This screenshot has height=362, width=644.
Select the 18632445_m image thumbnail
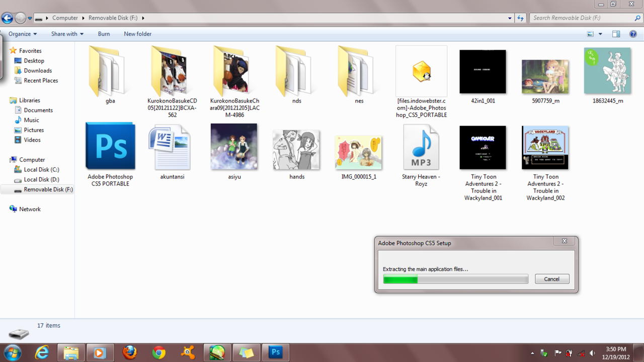click(x=607, y=70)
